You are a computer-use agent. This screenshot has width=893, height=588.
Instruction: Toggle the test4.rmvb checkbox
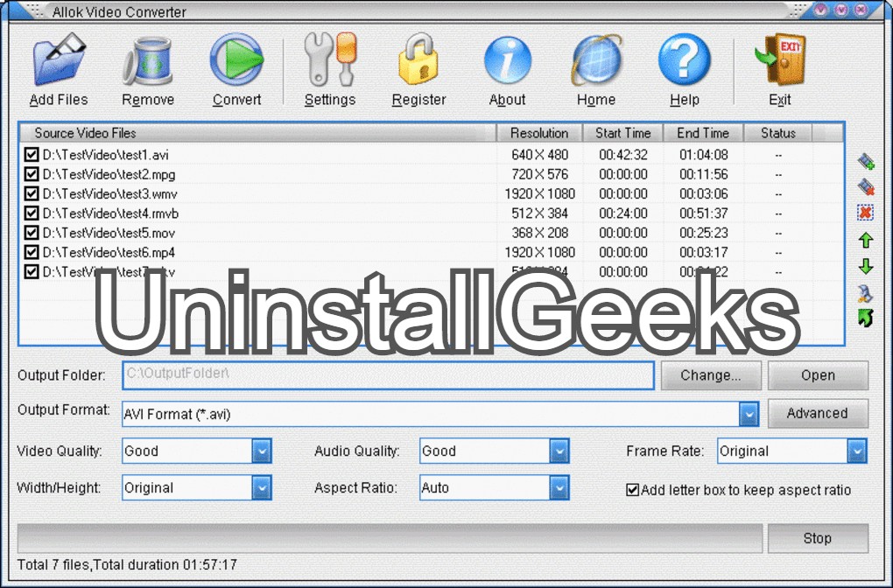[32, 213]
